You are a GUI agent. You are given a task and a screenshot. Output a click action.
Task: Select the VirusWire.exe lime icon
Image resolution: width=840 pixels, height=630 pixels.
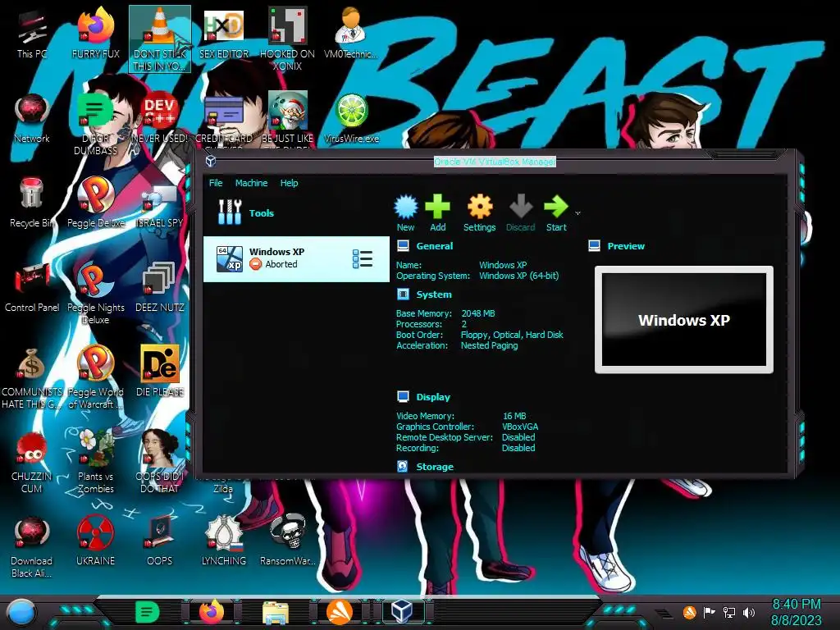coord(351,118)
